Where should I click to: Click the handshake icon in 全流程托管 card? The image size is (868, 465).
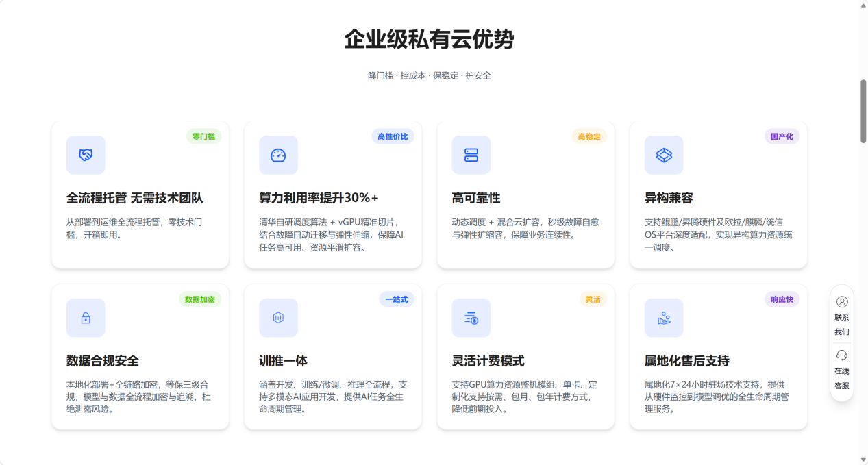point(86,155)
